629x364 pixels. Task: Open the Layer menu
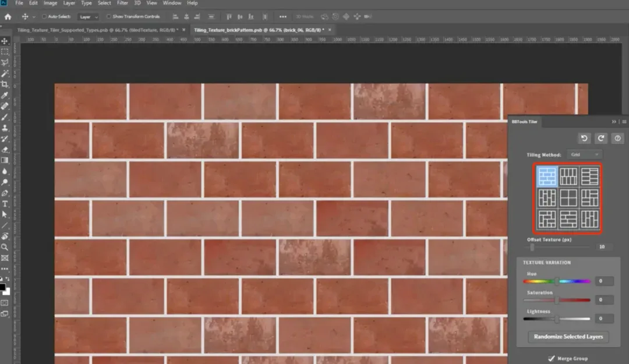[69, 3]
